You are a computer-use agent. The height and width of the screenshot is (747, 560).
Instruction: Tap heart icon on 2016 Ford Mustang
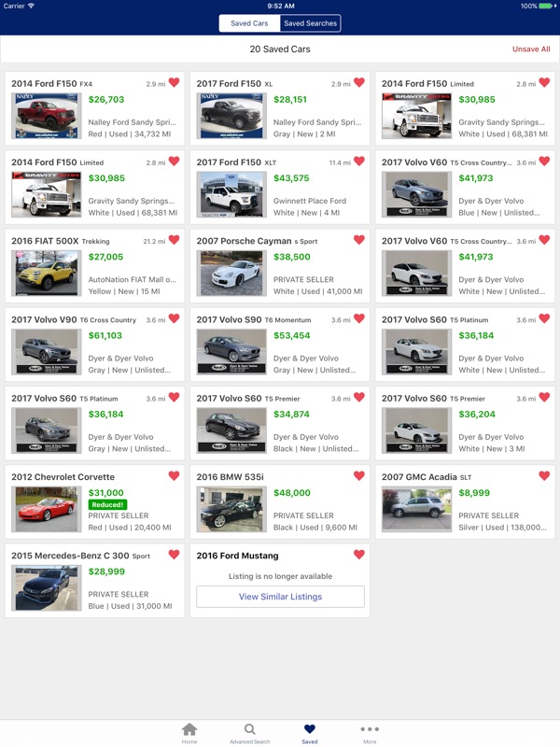tap(359, 554)
